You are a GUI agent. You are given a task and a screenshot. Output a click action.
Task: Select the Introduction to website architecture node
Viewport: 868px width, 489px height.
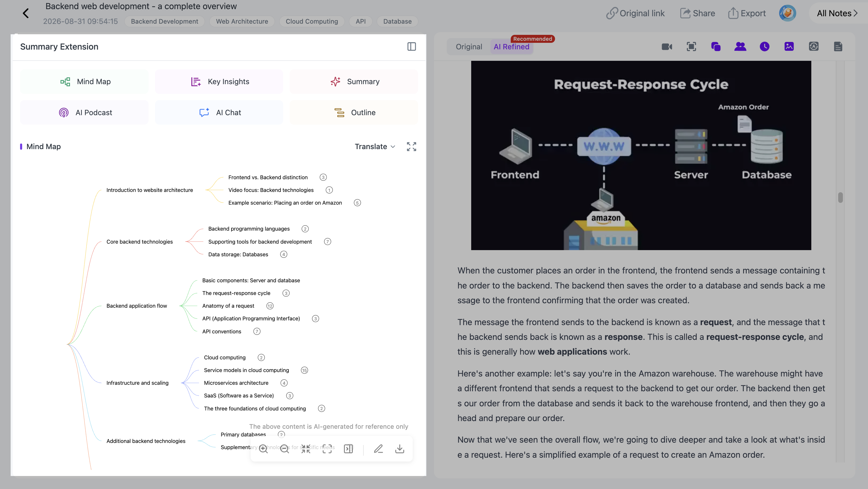tap(150, 190)
